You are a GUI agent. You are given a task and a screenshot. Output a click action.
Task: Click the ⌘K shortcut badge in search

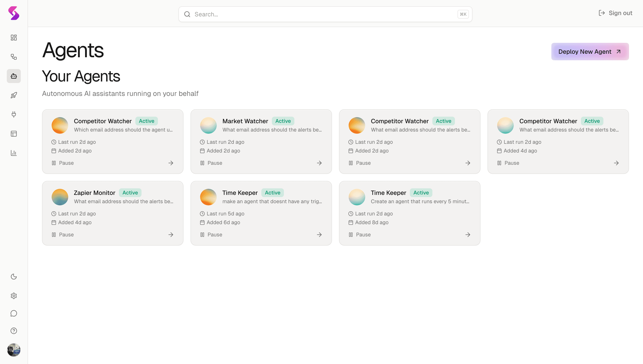463,14
